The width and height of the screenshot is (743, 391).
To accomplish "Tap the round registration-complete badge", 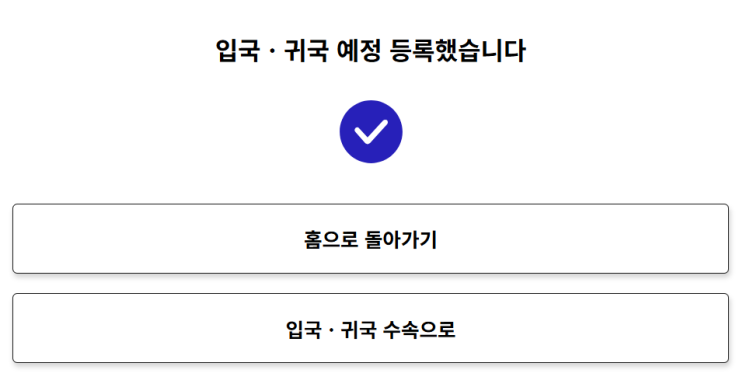I will click(x=371, y=132).
